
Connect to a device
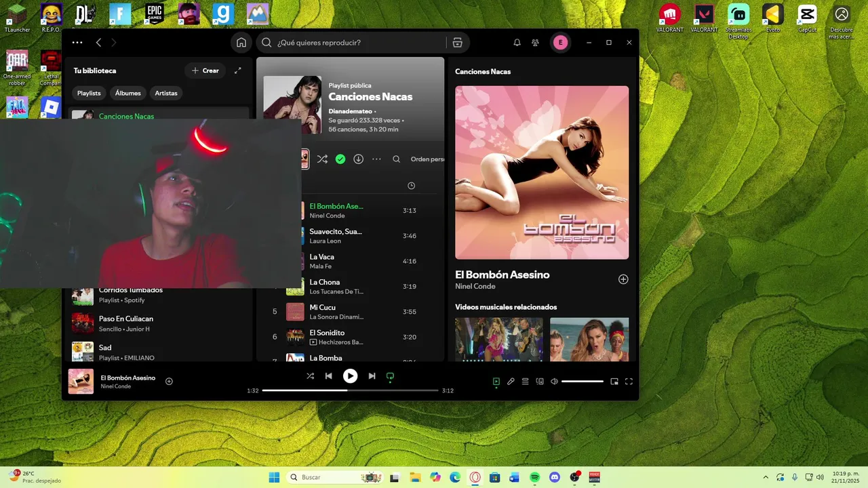click(540, 382)
